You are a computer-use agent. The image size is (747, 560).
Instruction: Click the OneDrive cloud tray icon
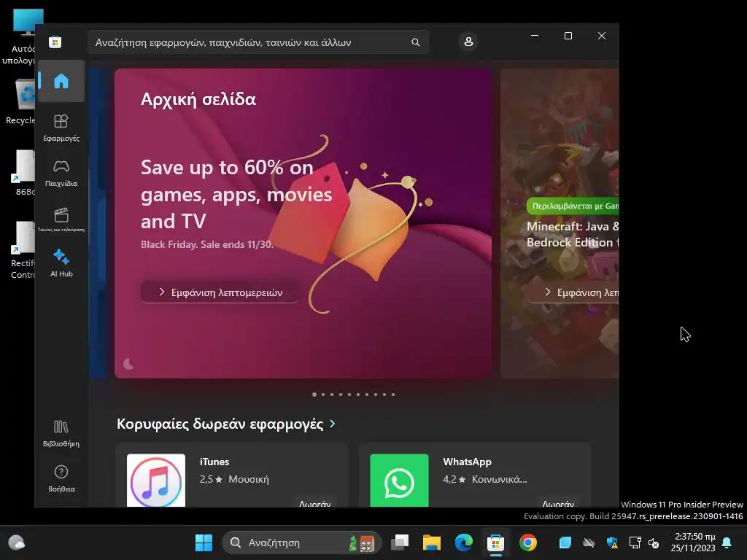tap(589, 542)
